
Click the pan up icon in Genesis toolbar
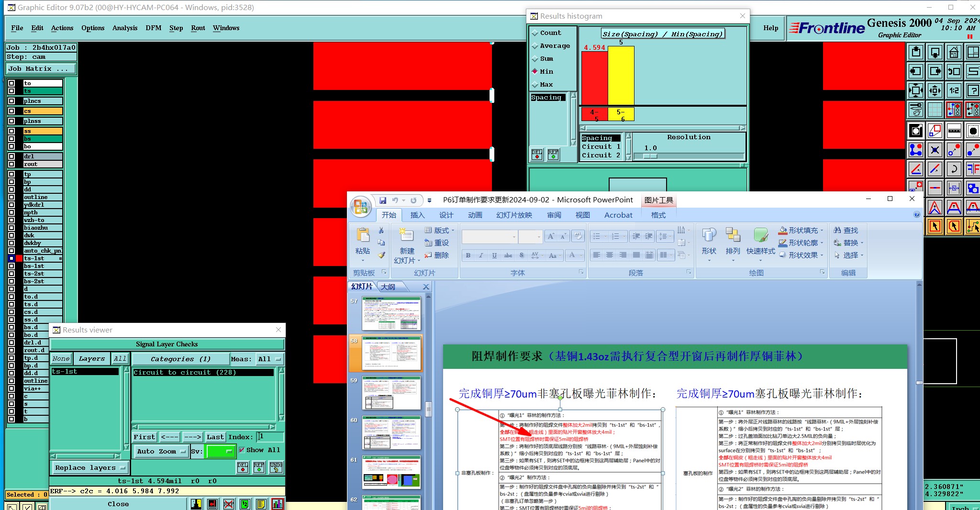915,52
